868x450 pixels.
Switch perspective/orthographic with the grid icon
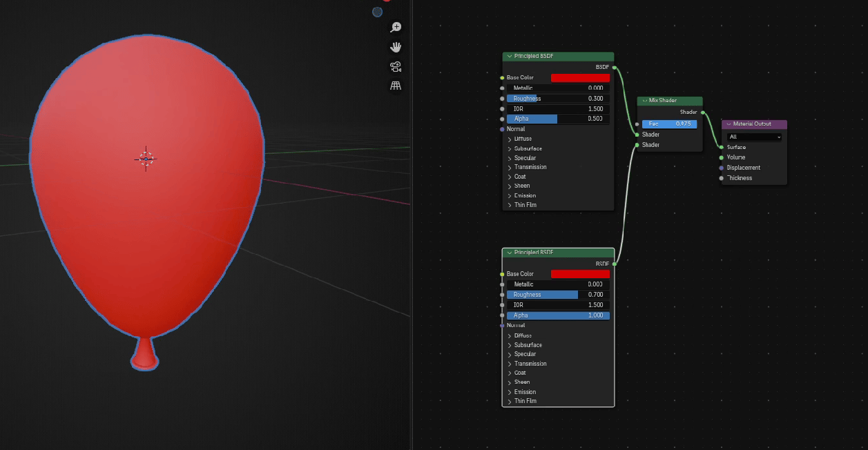(396, 86)
